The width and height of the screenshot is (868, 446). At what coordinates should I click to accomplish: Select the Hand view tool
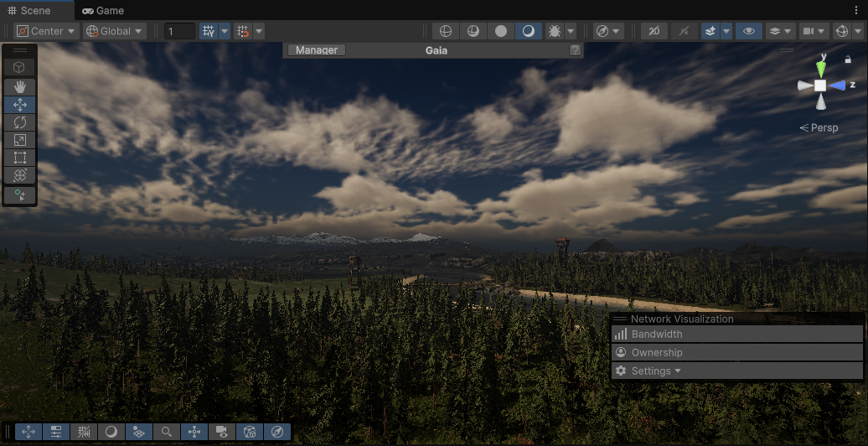(x=20, y=86)
